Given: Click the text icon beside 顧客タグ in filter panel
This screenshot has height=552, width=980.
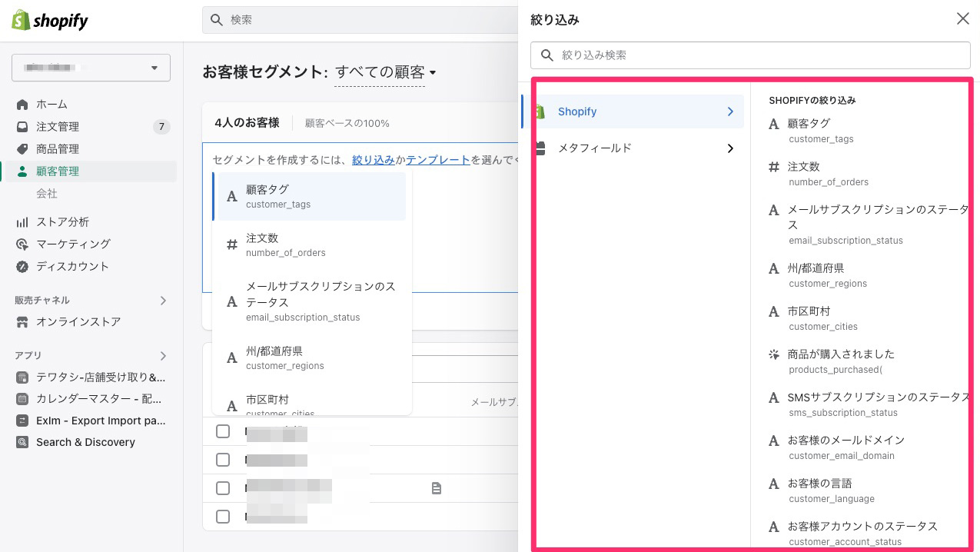Looking at the screenshot, I should click(774, 124).
